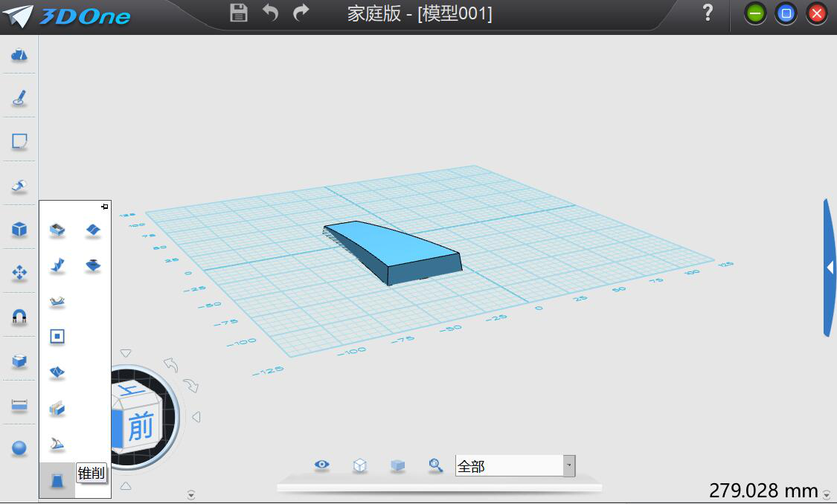Select the magnet snap tool
The height and width of the screenshot is (504, 837).
point(19,317)
